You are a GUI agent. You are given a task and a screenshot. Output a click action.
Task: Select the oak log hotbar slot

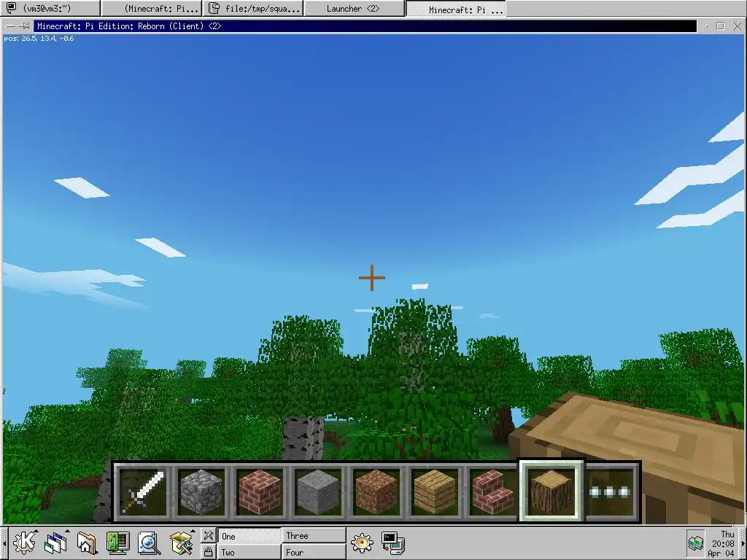[551, 491]
